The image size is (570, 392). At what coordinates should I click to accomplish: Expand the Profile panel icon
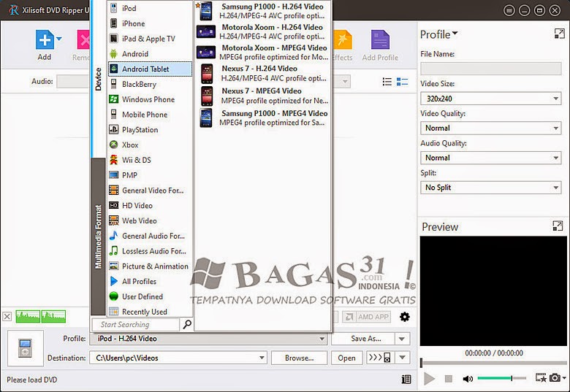click(x=560, y=34)
